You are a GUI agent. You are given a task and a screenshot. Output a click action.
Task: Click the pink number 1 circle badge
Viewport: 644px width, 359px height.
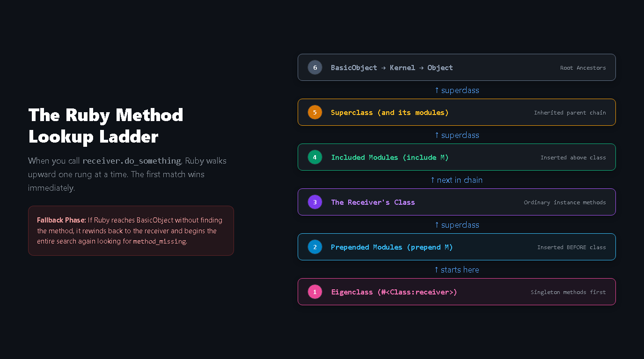[x=315, y=292]
